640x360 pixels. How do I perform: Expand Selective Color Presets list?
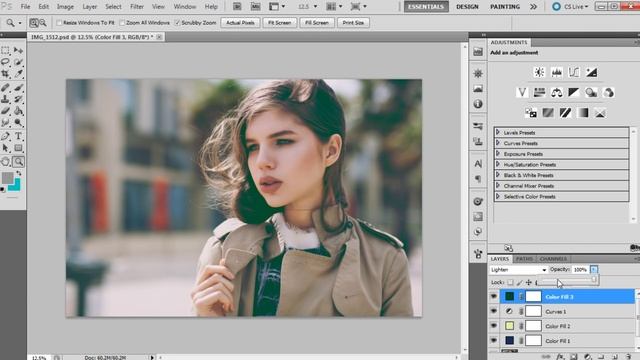(x=498, y=196)
